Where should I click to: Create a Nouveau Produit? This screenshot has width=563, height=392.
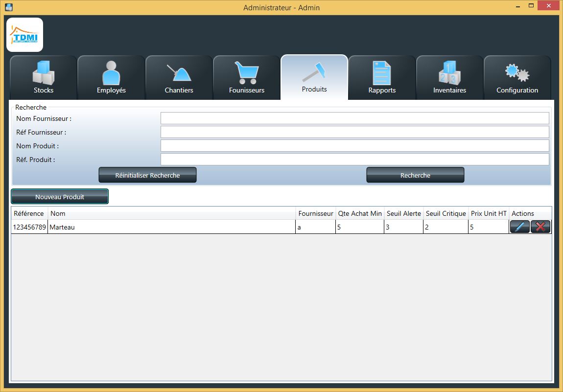[60, 196]
